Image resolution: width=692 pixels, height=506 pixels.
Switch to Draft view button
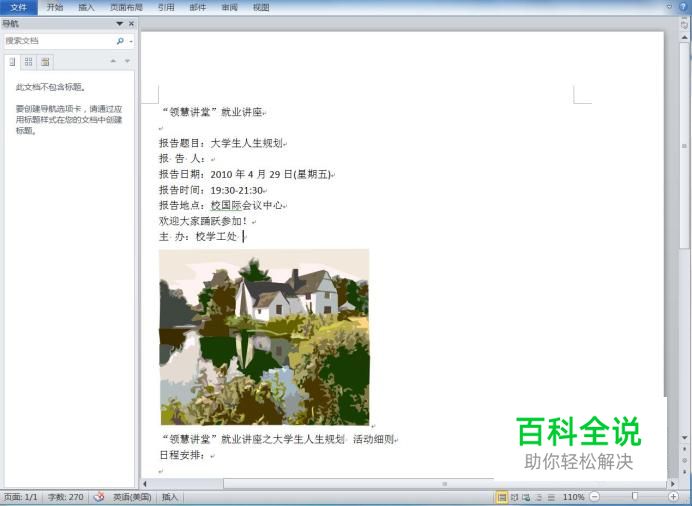tap(551, 497)
